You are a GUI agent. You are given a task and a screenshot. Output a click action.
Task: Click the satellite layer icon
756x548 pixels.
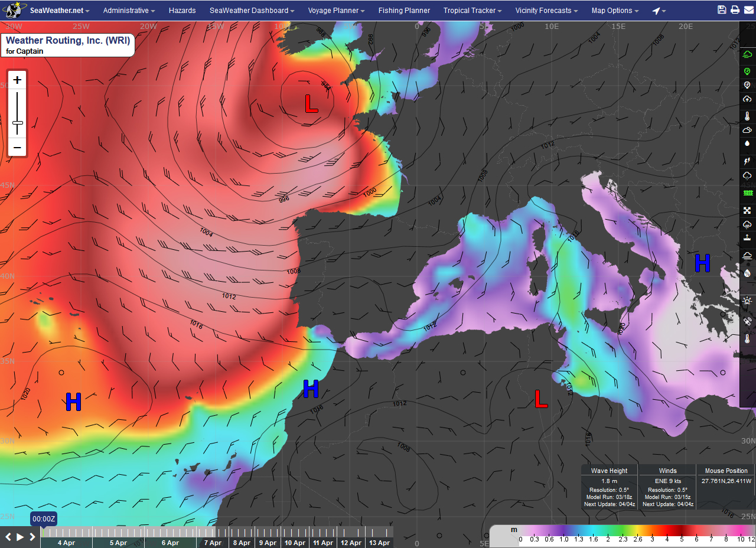[x=747, y=322]
